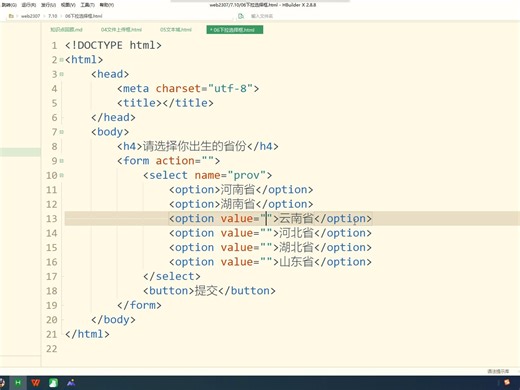
Task: Click the file search icon beside 输入文件名
Action: coord(241,16)
